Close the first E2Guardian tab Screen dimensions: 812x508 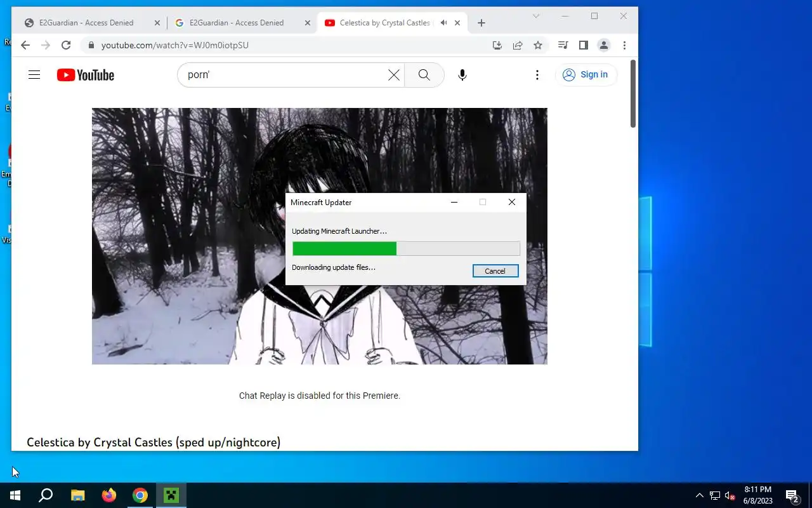[x=157, y=23]
